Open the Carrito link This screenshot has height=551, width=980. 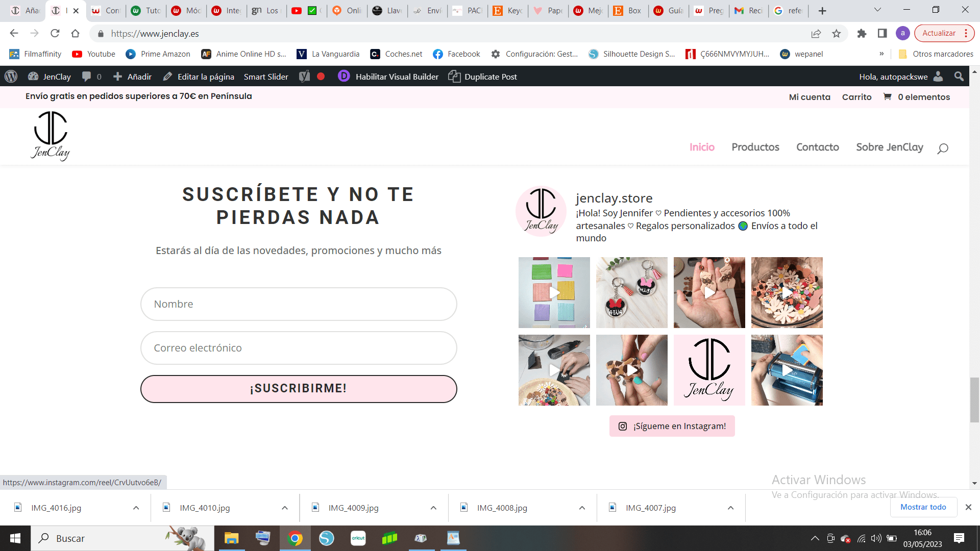[x=856, y=97]
